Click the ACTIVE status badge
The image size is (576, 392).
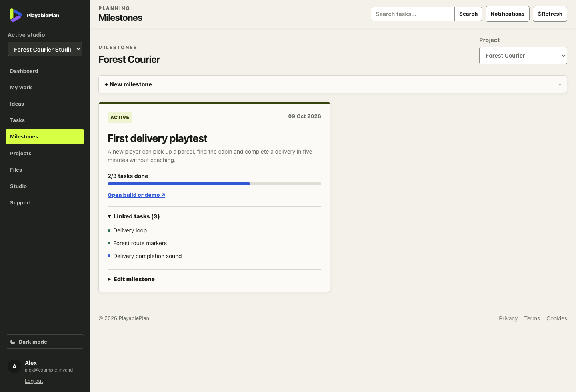(120, 118)
